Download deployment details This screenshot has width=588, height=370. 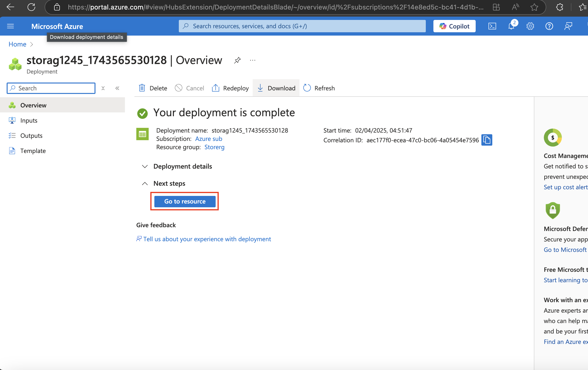276,88
